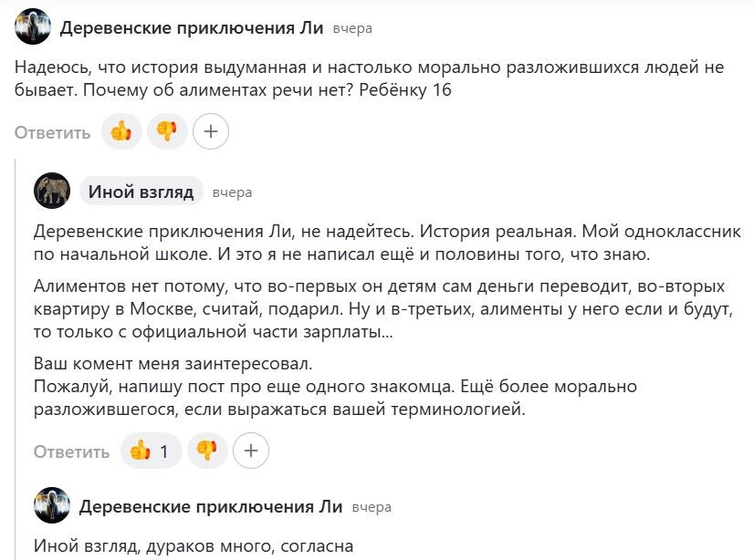Dislike the top comment with the thumbs-down icon

point(166,130)
